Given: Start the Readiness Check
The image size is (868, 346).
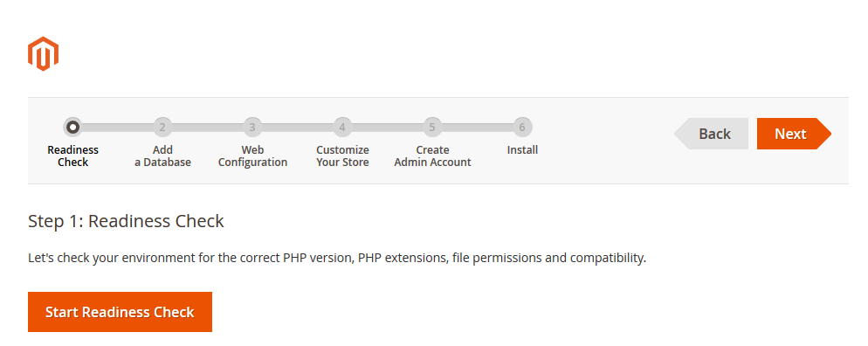Looking at the screenshot, I should [x=121, y=312].
